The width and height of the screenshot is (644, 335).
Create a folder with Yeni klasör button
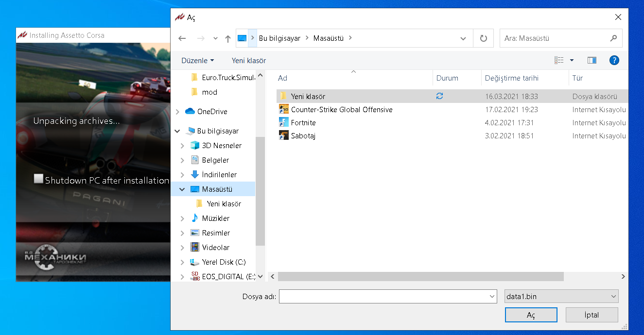pos(249,60)
